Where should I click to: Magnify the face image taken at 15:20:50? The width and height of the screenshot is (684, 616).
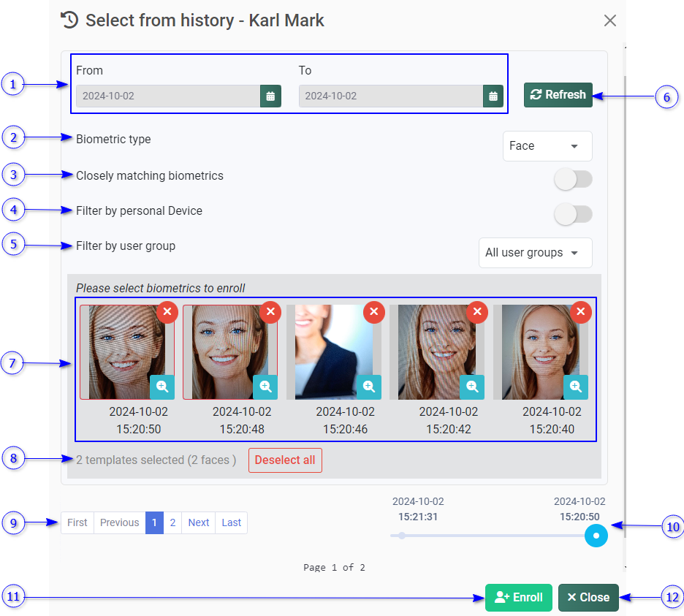pyautogui.click(x=162, y=387)
